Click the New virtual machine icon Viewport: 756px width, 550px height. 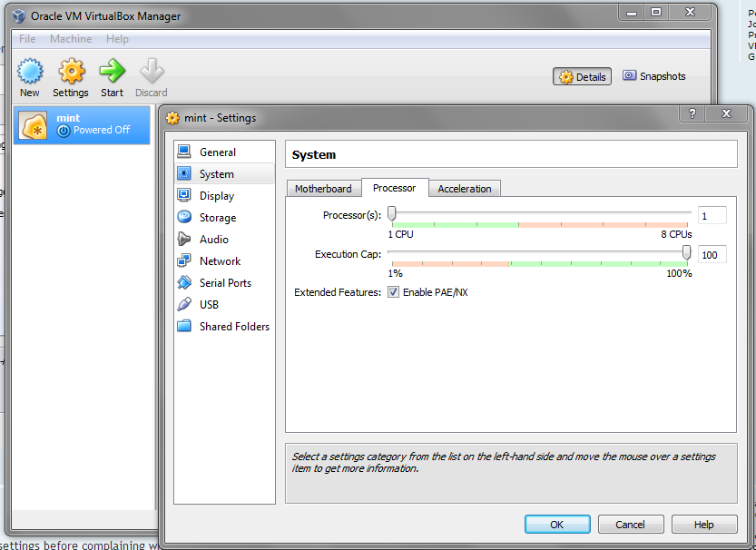tap(30, 73)
